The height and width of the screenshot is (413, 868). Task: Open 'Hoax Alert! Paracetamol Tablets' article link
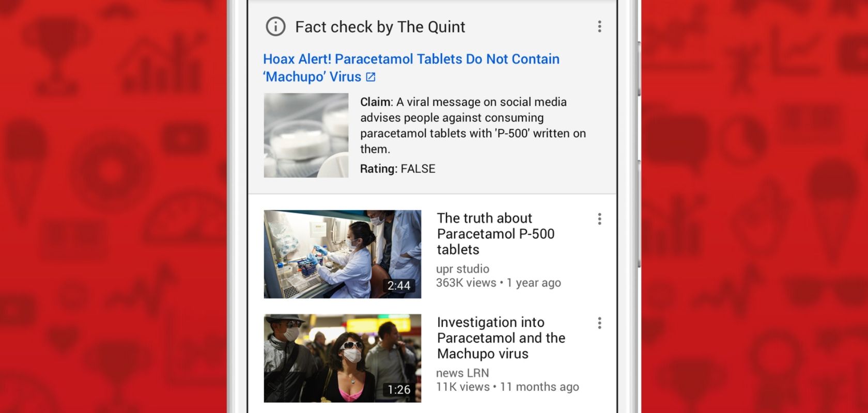point(411,68)
